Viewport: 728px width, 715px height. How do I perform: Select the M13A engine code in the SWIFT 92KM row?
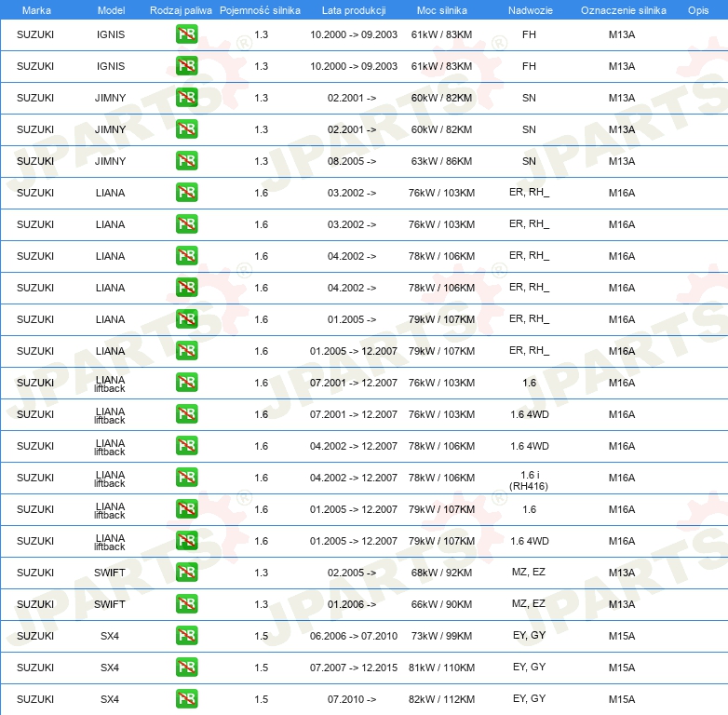[622, 573]
